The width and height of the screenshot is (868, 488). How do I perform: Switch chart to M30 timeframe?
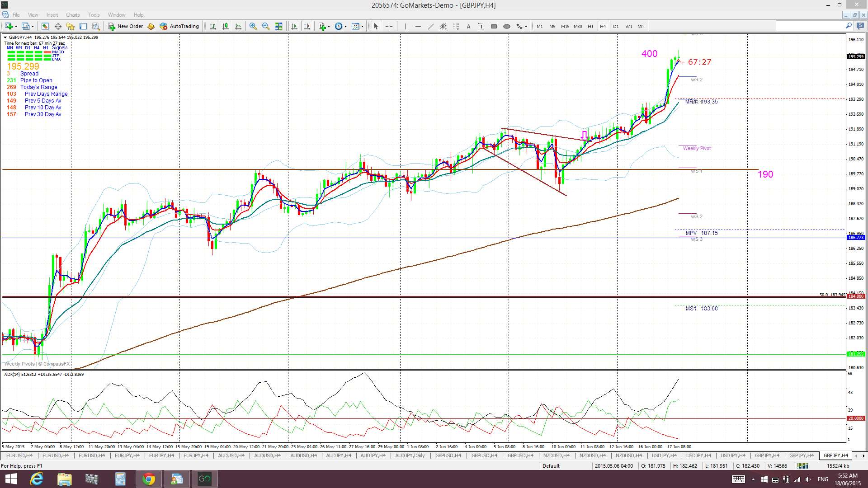click(577, 26)
